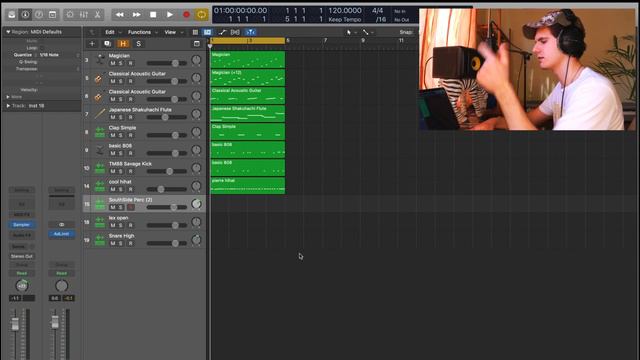
Task: Show automation curves icon
Action: [222, 32]
